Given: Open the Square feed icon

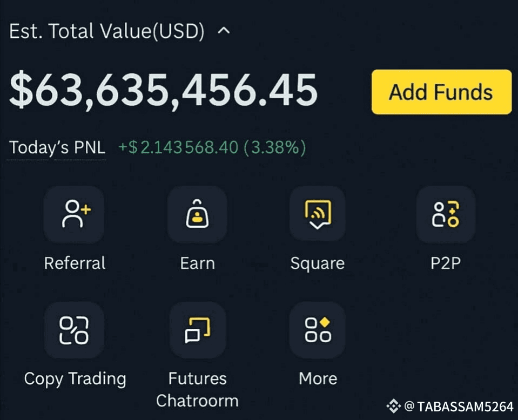Looking at the screenshot, I should pos(318,215).
